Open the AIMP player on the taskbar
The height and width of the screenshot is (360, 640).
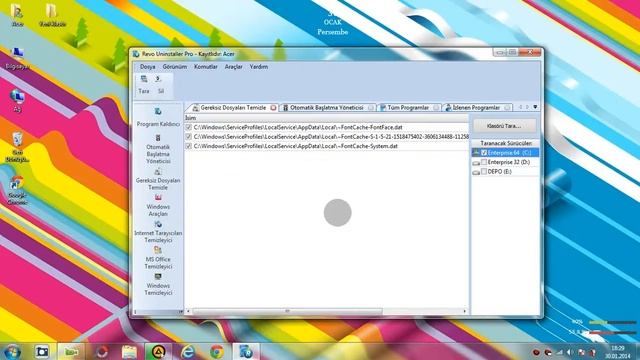[x=158, y=351]
